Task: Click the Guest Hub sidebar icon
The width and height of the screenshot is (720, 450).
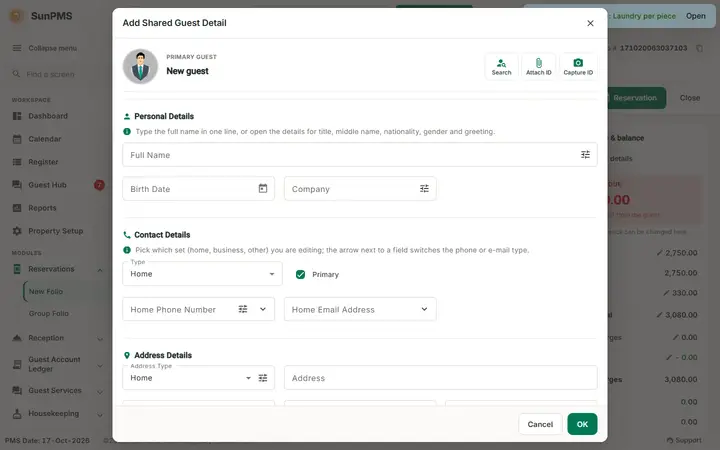Action: (x=17, y=185)
